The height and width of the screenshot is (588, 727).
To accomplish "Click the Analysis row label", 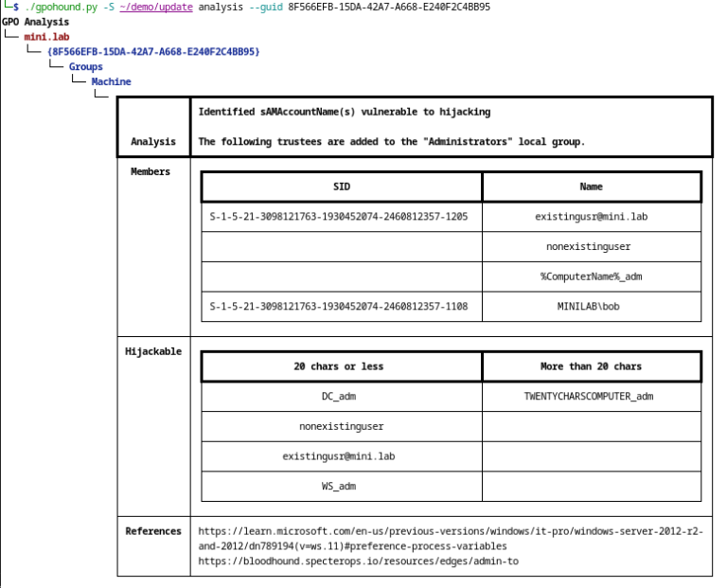I will (x=153, y=141).
